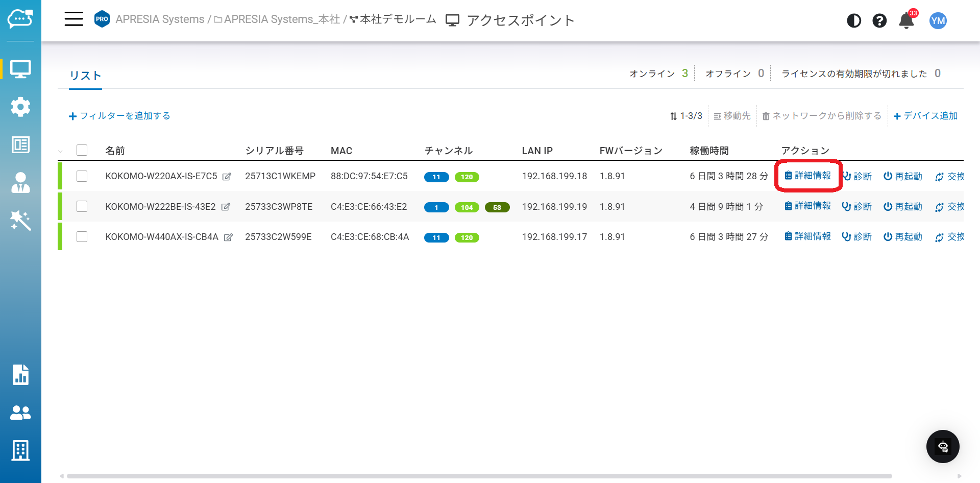Open the settings gear in sidebar
Viewport: 980px width, 483px height.
click(x=20, y=107)
